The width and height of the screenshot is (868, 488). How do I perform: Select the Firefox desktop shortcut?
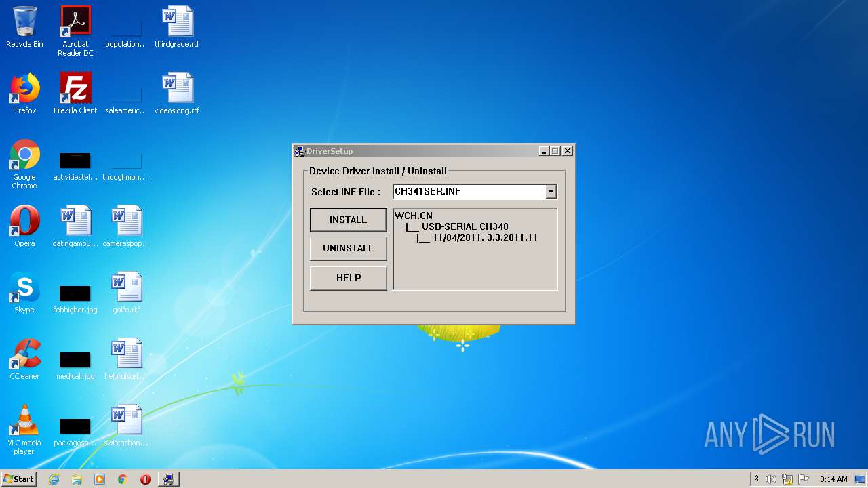point(24,94)
